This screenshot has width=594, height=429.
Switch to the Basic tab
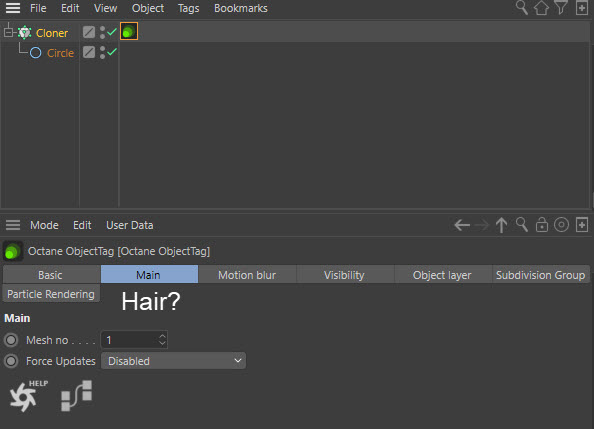click(x=51, y=274)
